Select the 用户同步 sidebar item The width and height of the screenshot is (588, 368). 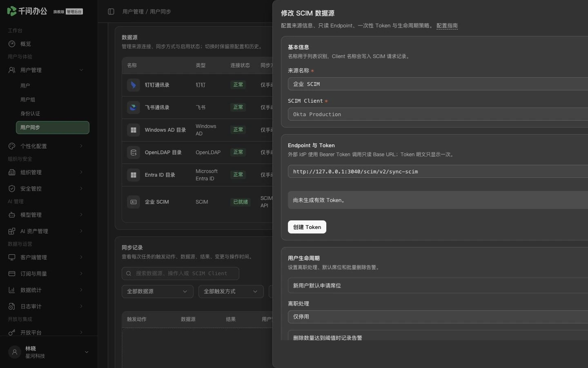coord(53,128)
